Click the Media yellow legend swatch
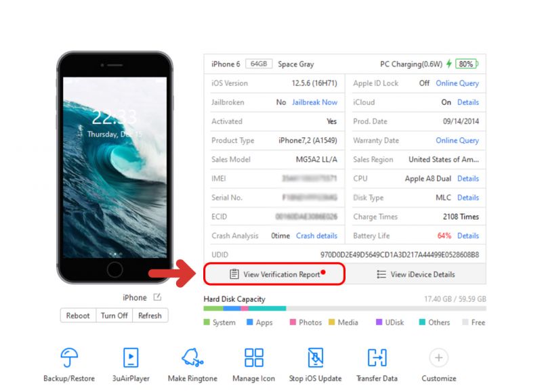542x392 pixels. (331, 322)
